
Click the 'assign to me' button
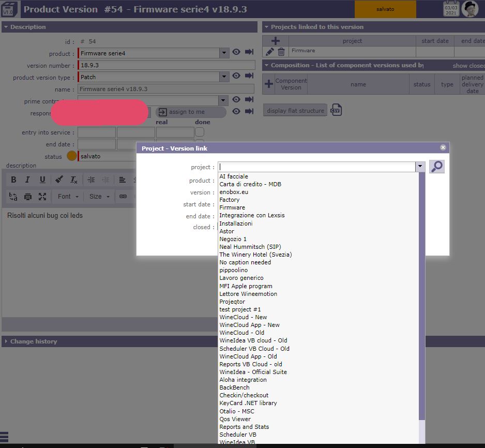coord(191,112)
